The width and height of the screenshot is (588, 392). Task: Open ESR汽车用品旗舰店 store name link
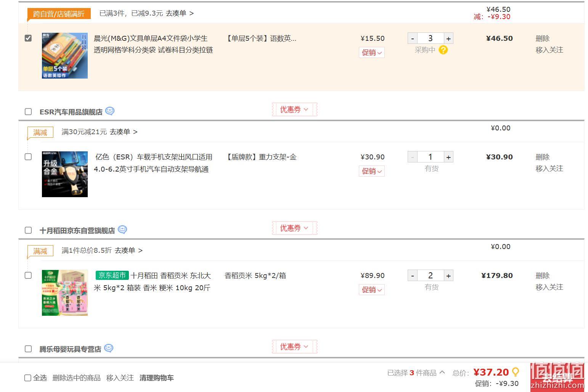pos(71,112)
